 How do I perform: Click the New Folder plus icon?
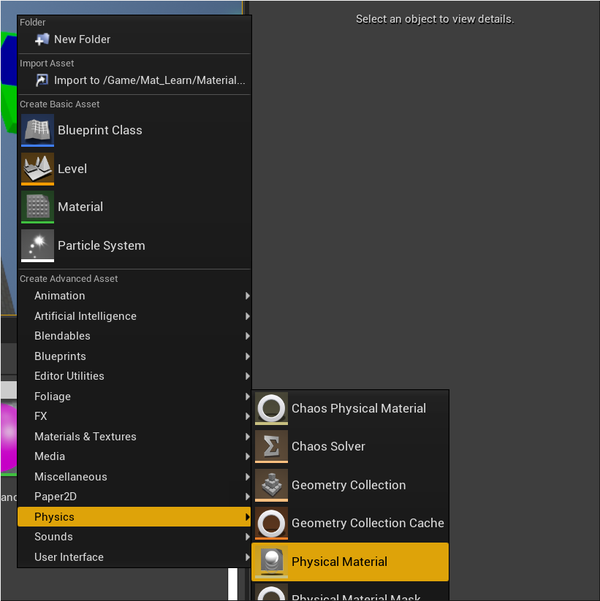[42, 39]
